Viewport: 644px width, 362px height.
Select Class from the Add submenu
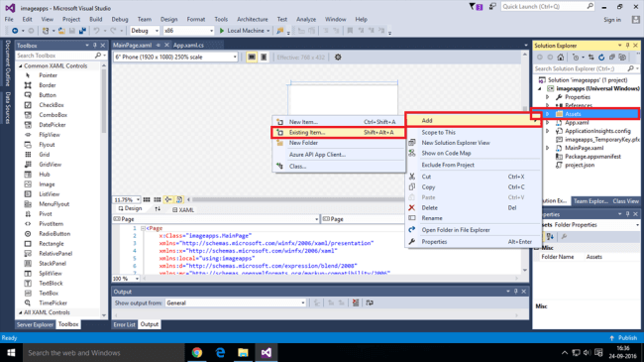339,167
